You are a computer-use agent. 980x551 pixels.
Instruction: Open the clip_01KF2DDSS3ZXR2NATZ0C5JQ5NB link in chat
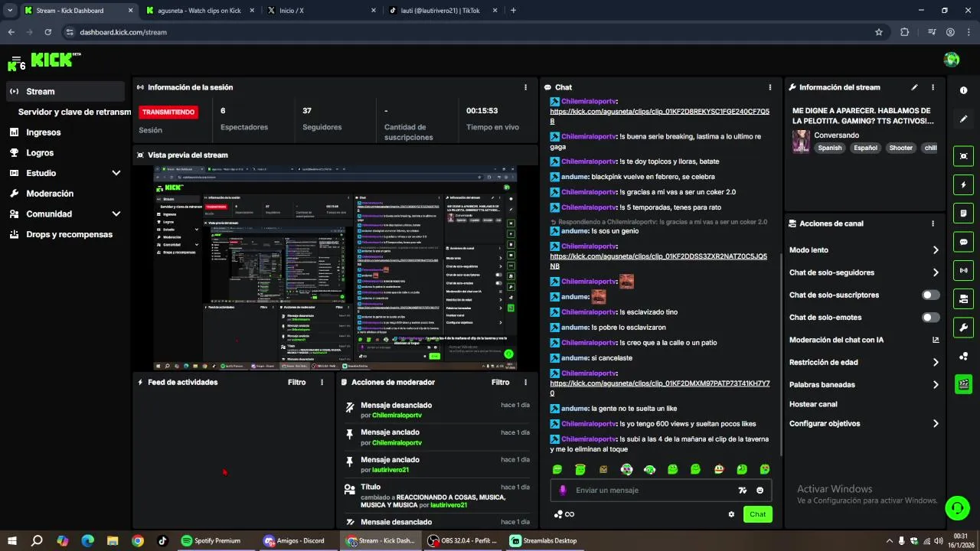[x=658, y=261]
